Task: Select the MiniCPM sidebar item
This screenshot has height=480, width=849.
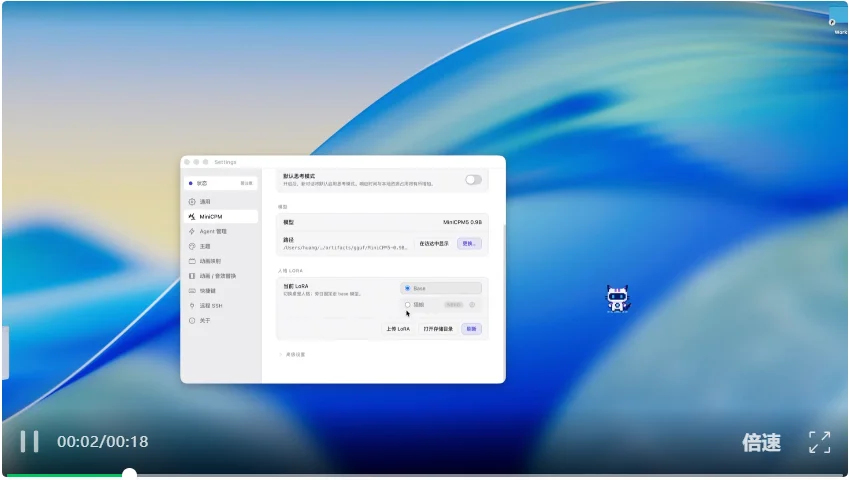Action: tap(221, 216)
